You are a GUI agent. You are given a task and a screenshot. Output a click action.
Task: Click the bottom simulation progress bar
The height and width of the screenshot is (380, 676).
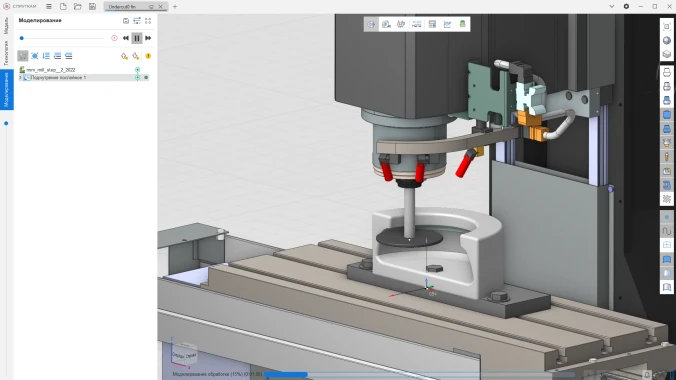click(x=418, y=374)
